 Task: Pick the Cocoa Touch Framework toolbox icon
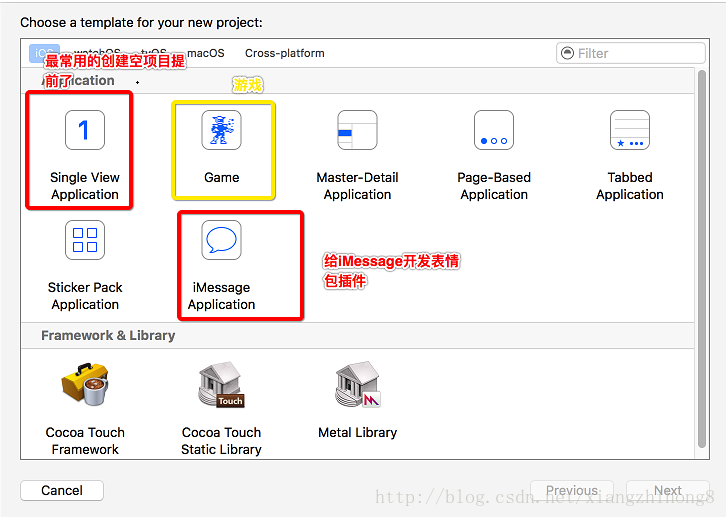[85, 384]
